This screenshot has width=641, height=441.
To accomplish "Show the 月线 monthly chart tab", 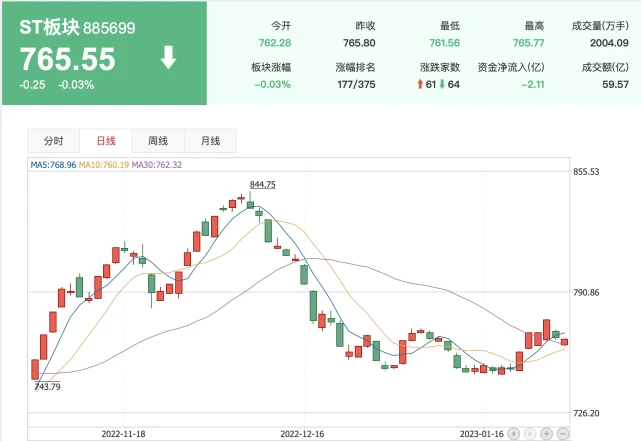I will pyautogui.click(x=210, y=141).
